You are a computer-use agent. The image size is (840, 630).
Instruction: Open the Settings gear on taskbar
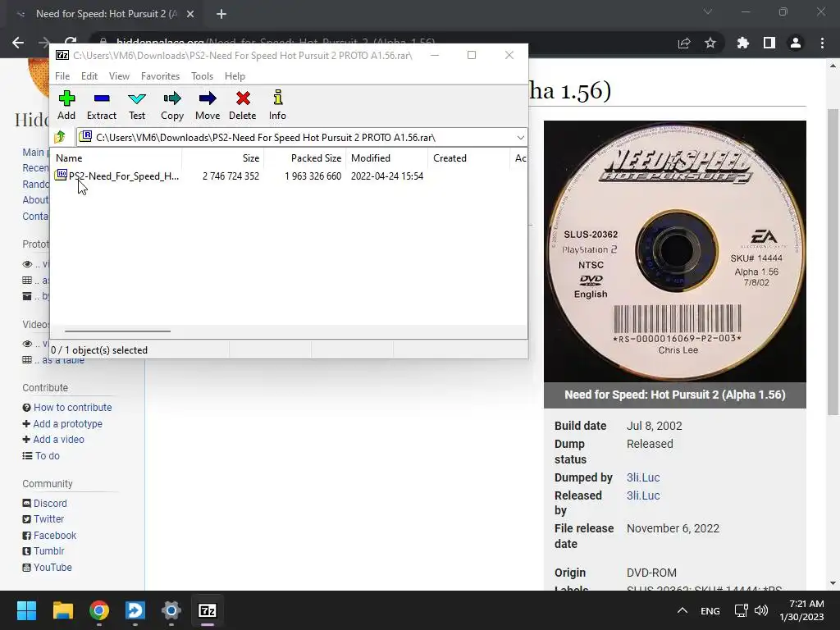click(171, 610)
